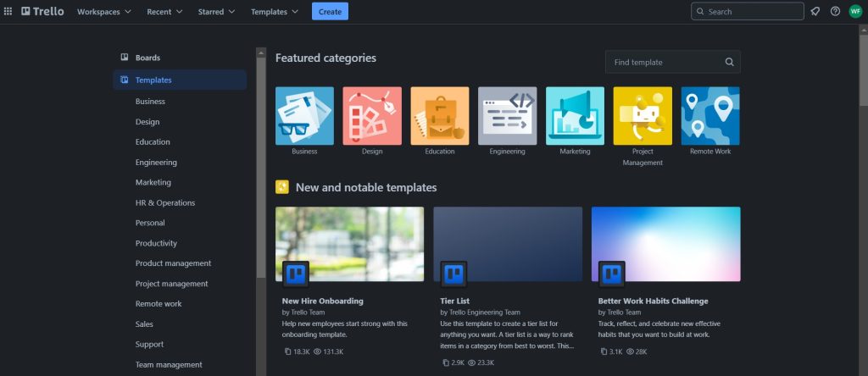Expand the Recent dropdown
This screenshot has width=868, height=376.
click(164, 12)
